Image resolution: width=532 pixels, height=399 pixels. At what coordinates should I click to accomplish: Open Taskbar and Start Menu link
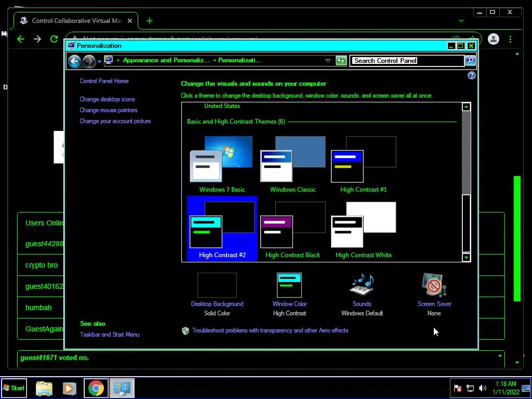(110, 335)
